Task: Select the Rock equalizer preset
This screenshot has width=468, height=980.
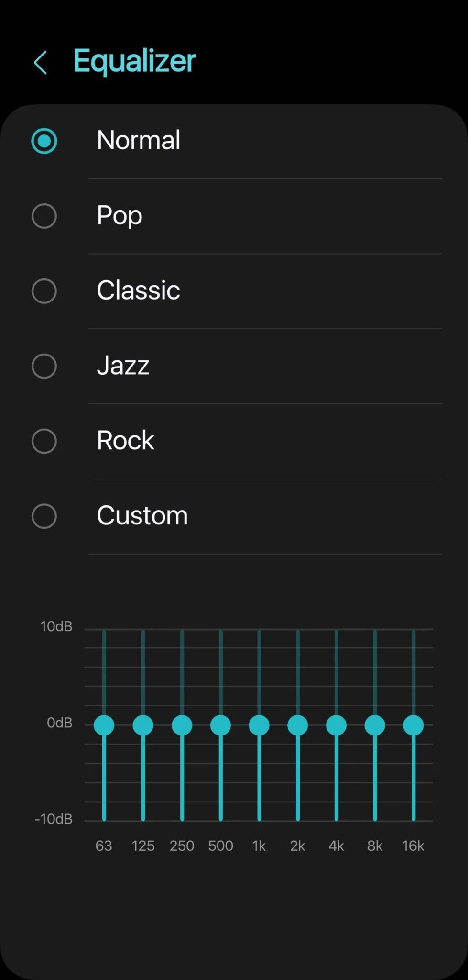Action: click(x=44, y=441)
